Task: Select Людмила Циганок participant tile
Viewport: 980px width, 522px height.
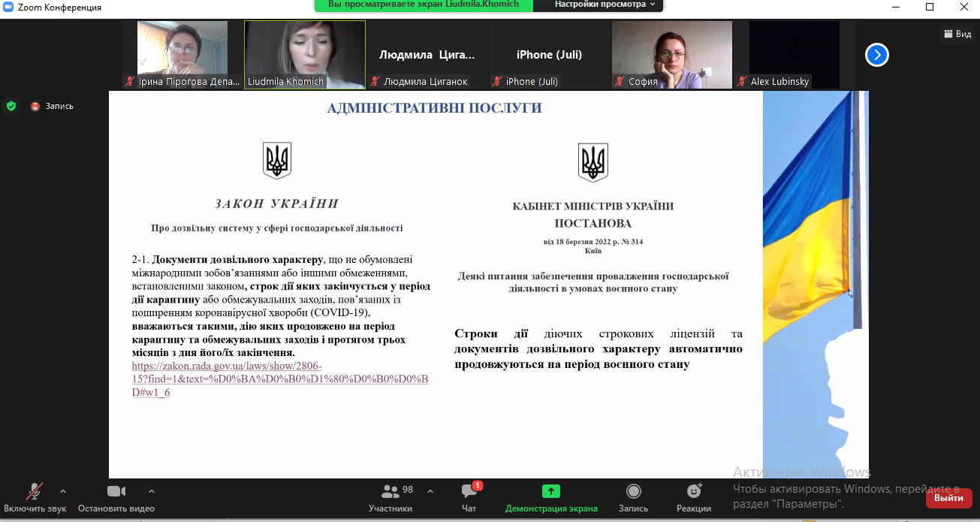Action: point(427,54)
